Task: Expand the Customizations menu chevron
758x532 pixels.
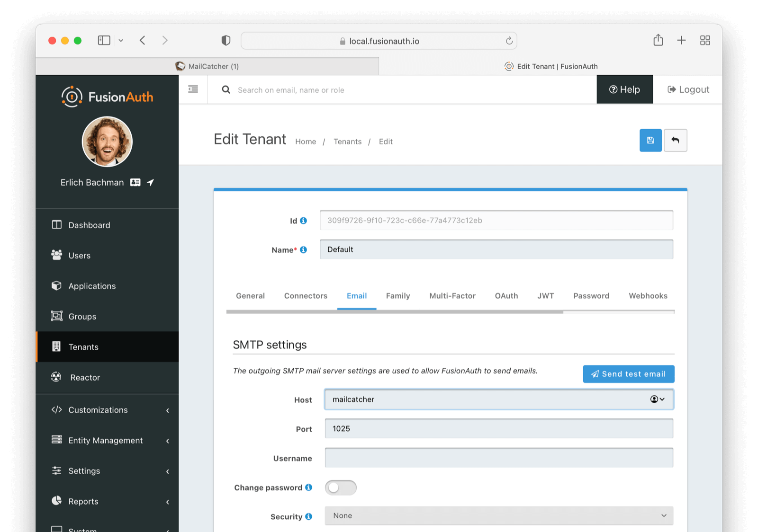Action: click(167, 410)
